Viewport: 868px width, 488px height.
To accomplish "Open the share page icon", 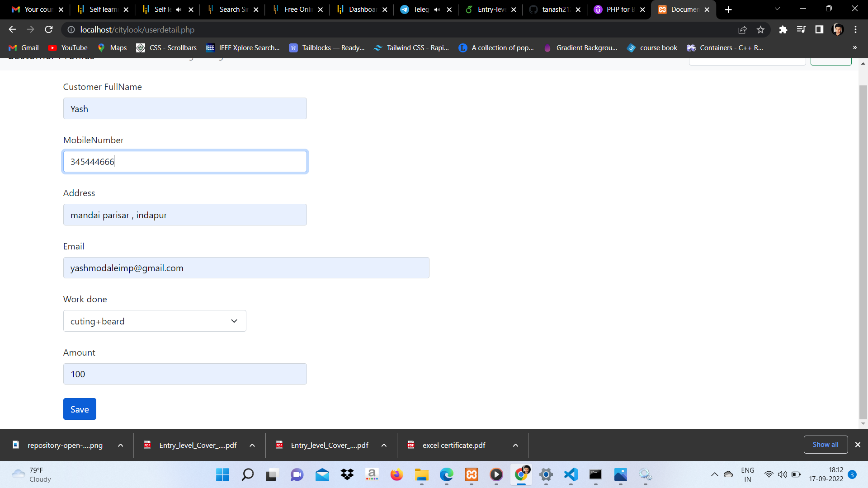I will [742, 30].
